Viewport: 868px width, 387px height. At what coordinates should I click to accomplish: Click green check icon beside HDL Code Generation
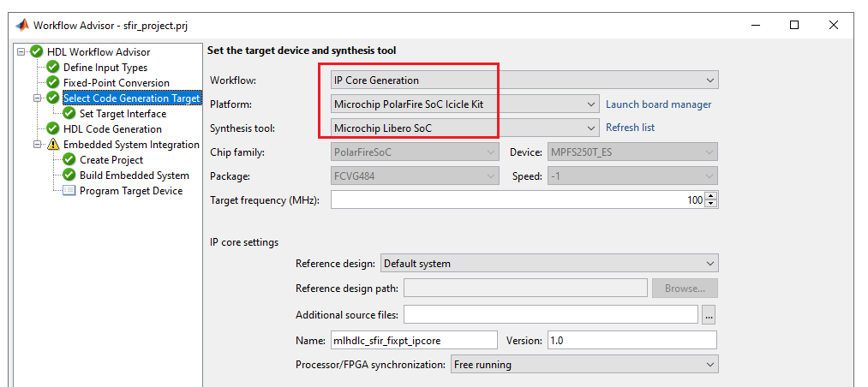coord(53,129)
